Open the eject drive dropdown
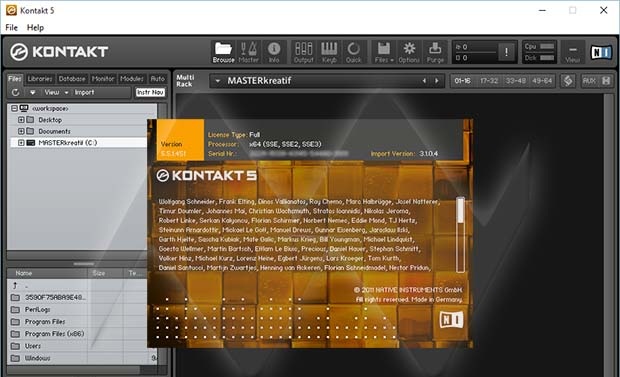This screenshot has height=377, width=620. (x=32, y=92)
